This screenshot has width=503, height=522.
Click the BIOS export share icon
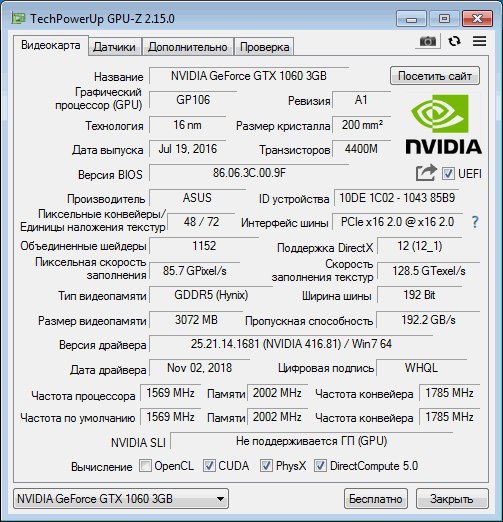(x=426, y=173)
